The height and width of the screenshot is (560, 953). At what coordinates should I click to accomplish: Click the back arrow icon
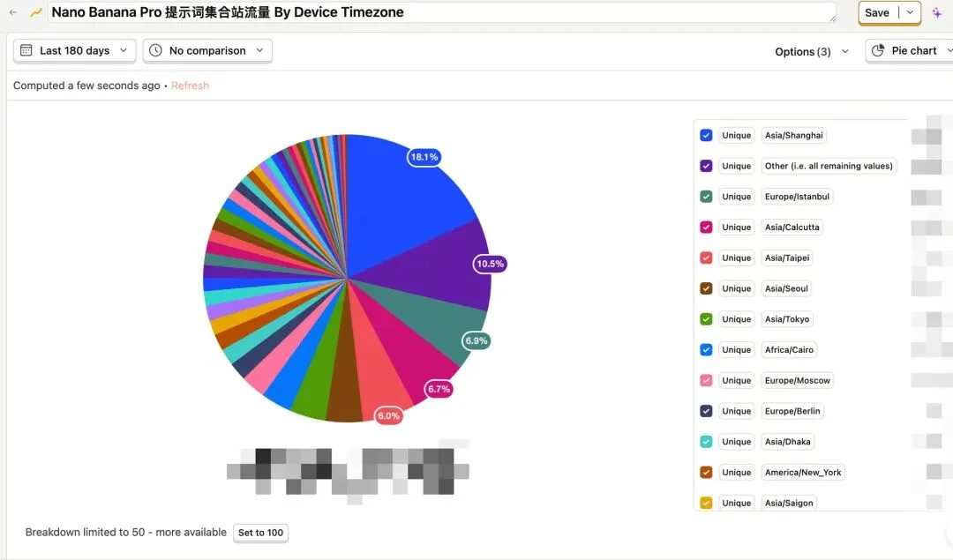(13, 12)
